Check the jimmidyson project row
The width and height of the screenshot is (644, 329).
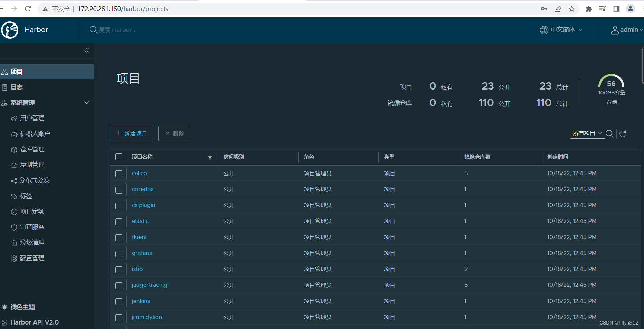point(119,318)
